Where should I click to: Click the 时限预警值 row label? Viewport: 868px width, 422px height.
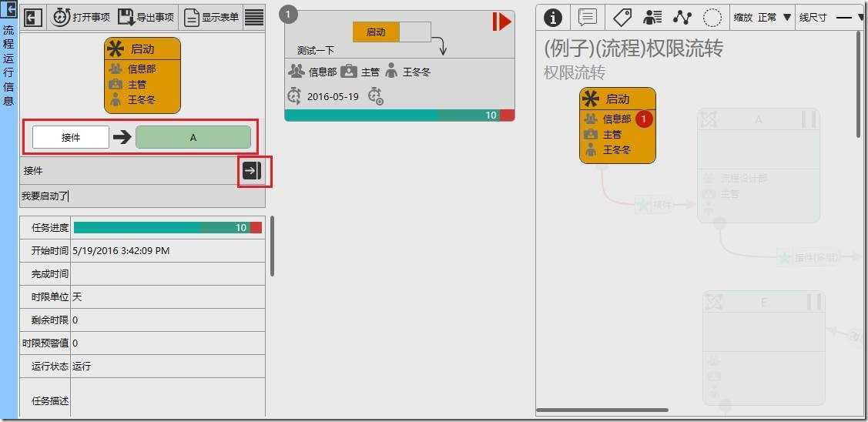click(45, 343)
